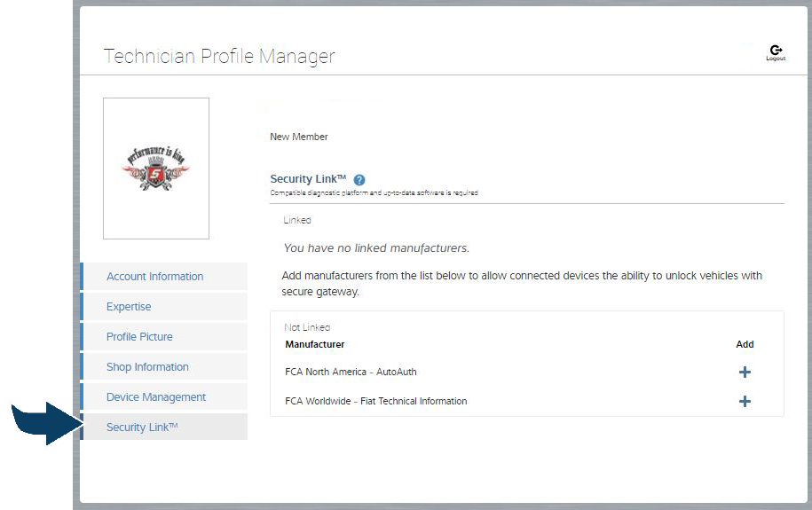The width and height of the screenshot is (812, 510).
Task: Click the FCA North America - AutoAuth name
Action: pyautogui.click(x=351, y=373)
